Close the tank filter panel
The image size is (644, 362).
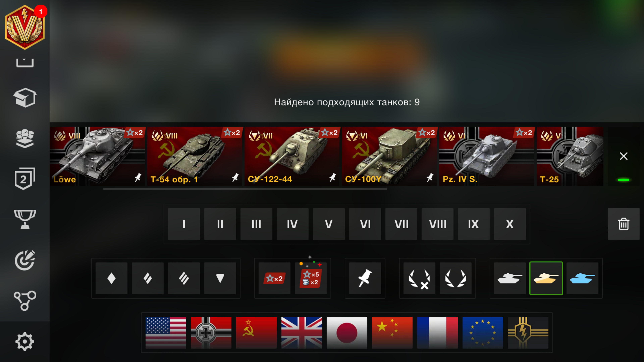624,156
